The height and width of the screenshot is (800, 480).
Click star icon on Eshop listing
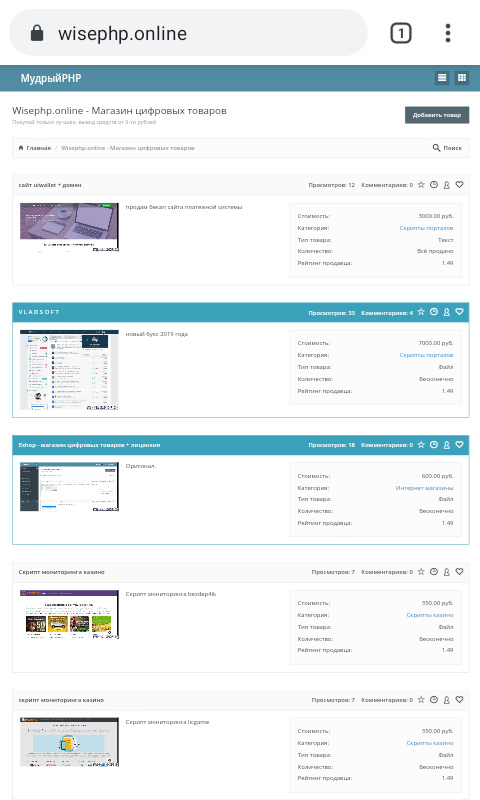[x=421, y=444]
